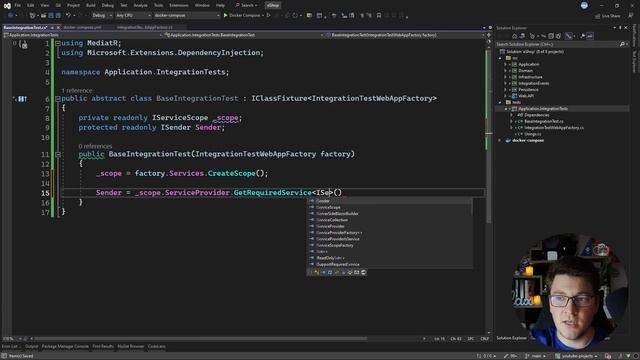Click '1 reference' CodeLens link above class
640x360 pixels.
tap(77, 91)
